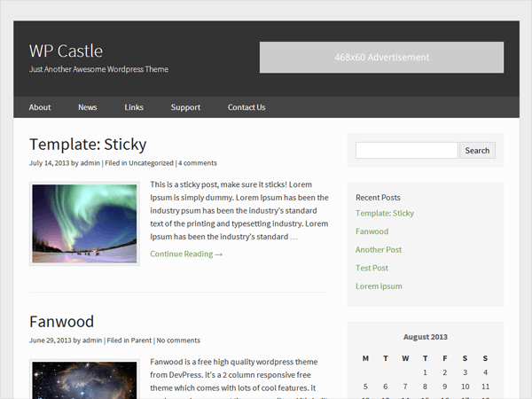
Task: Click the 468x60 Advertisement banner
Action: pos(381,58)
